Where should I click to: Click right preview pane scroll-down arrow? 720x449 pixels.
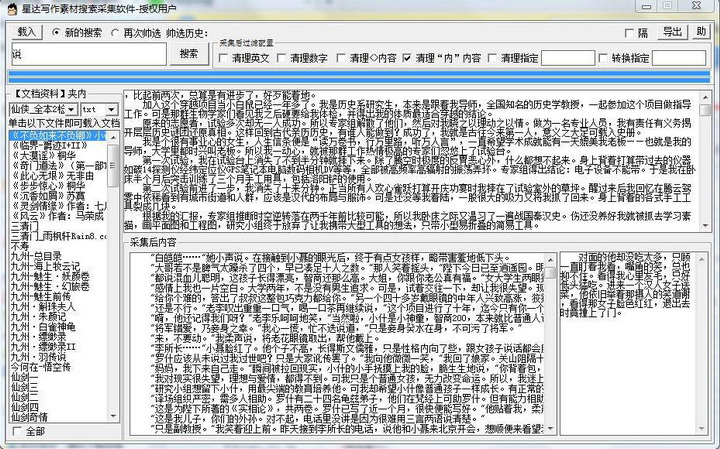click(701, 429)
